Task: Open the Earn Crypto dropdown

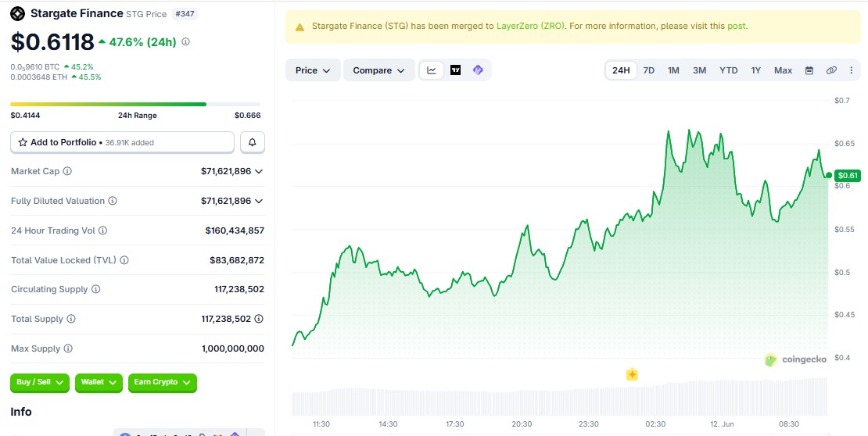Action: pos(162,382)
